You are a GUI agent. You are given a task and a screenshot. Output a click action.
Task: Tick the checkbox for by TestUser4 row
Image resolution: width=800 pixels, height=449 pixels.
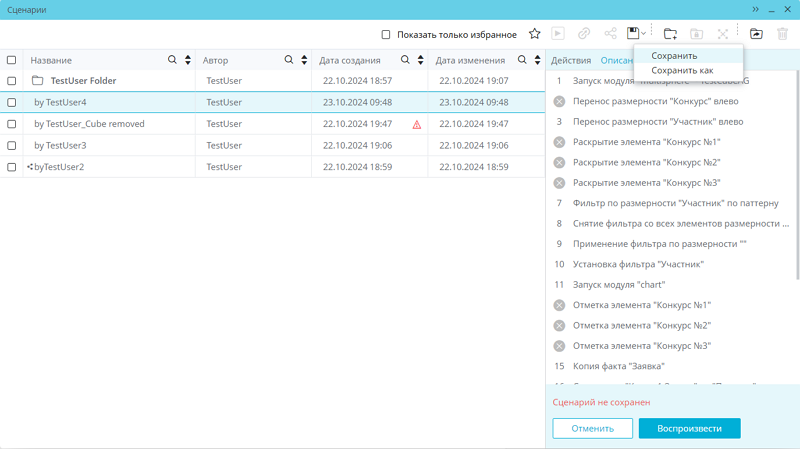point(12,102)
